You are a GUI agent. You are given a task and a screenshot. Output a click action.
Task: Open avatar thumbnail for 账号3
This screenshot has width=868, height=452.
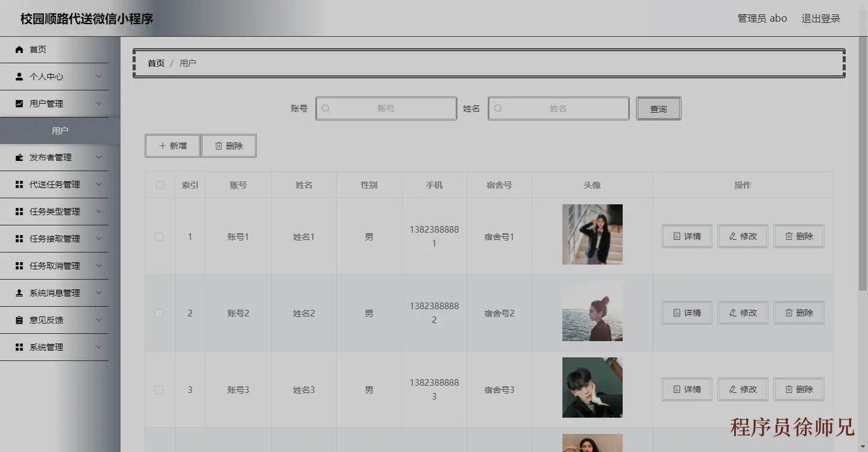pyautogui.click(x=593, y=388)
